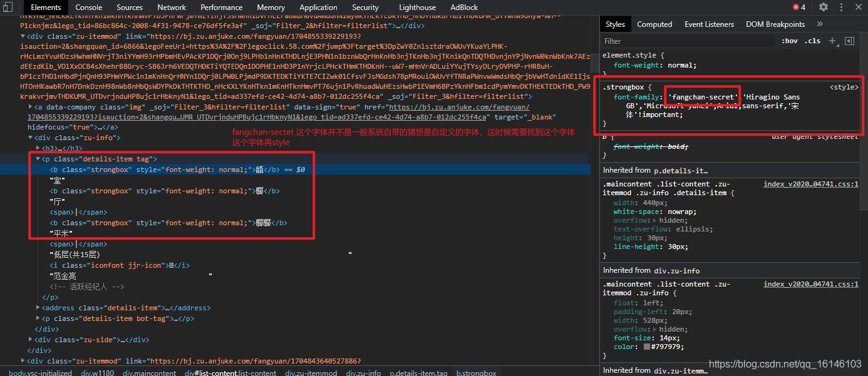The image size is (868, 376).
Task: Select body.vsc-initialized breadcrumb
Action: coord(41,373)
